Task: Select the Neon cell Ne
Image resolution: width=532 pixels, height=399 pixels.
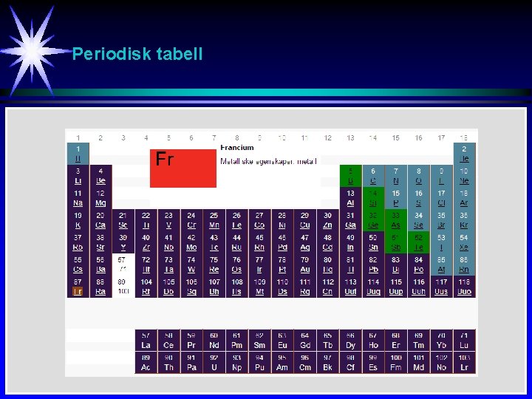Action: pos(464,176)
